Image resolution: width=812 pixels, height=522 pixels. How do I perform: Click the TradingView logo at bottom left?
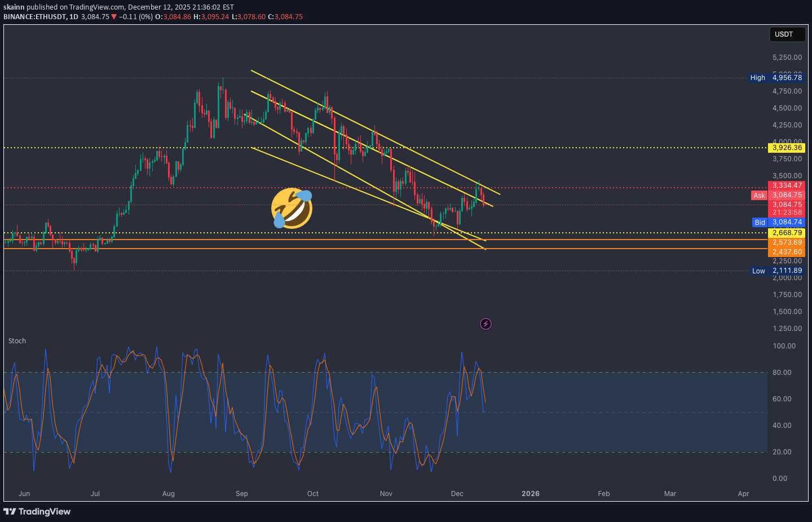coord(37,511)
